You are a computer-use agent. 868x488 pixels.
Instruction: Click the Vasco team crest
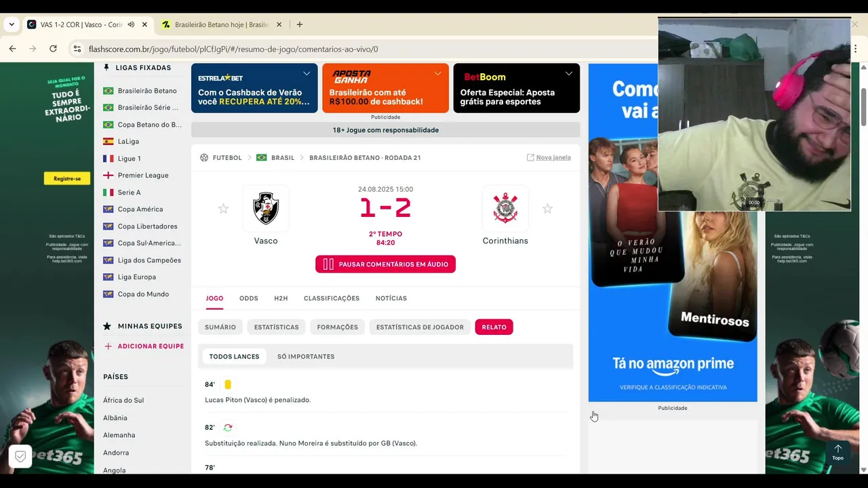pyautogui.click(x=266, y=208)
